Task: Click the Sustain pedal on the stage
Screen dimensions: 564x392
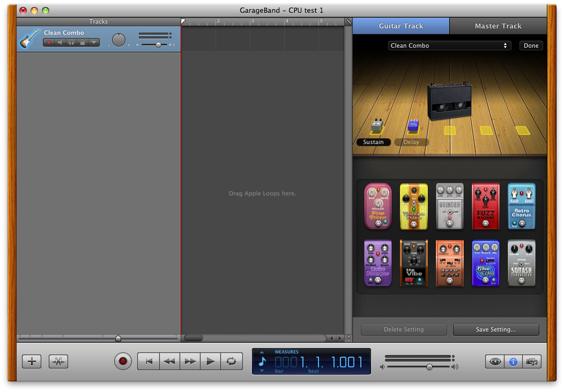Action: tap(377, 126)
